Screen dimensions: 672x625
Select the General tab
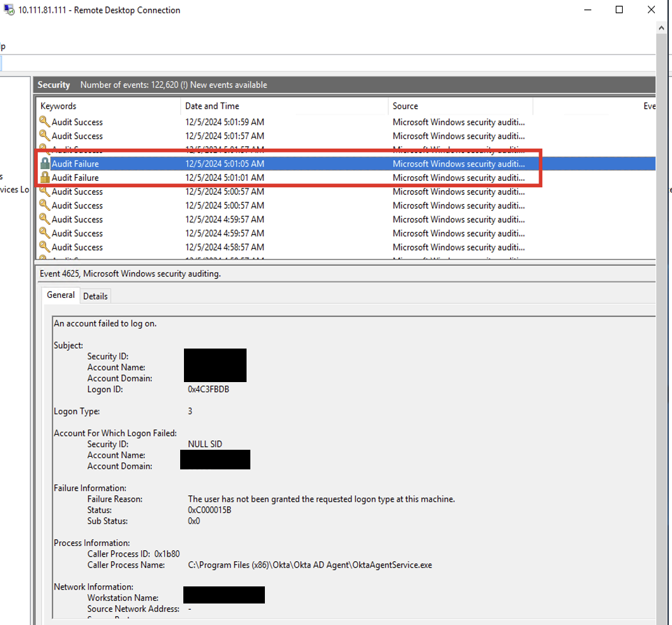point(61,295)
